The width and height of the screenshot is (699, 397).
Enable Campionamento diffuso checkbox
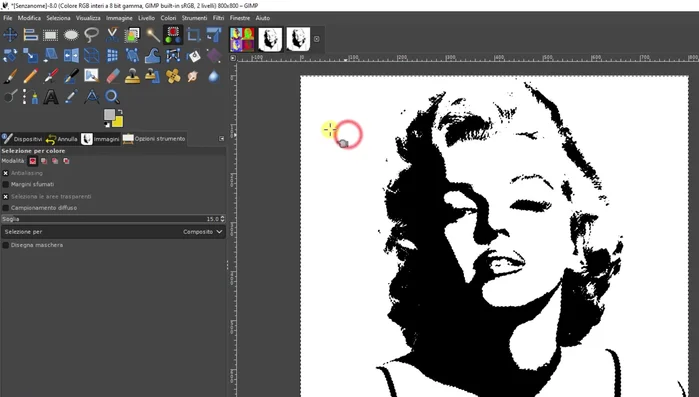pos(6,208)
